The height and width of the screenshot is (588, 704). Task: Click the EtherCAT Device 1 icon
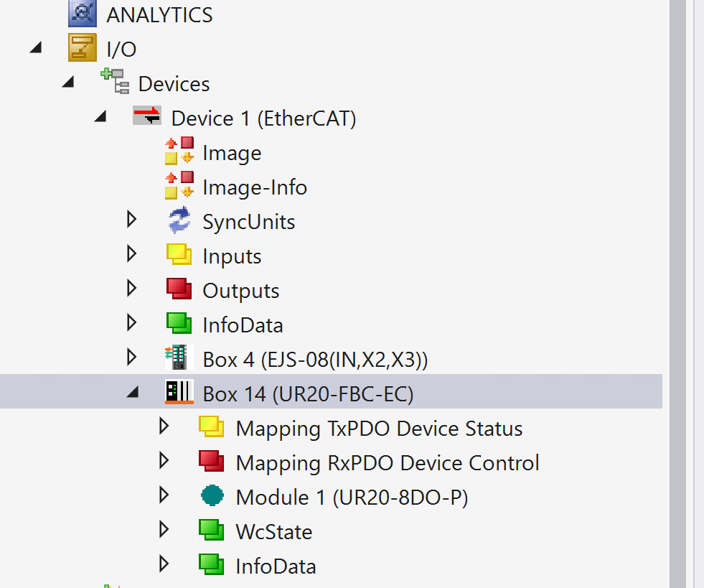(147, 117)
